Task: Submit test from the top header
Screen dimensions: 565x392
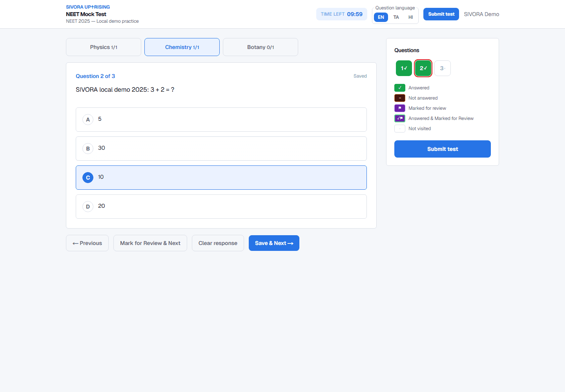Action: pos(441,14)
